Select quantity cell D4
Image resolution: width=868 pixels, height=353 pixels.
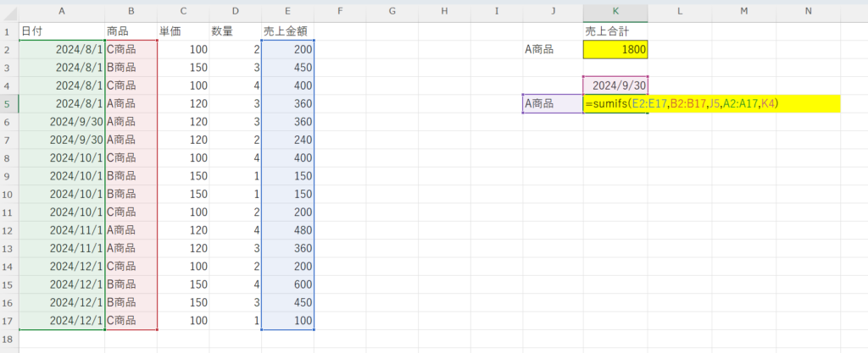pos(236,85)
